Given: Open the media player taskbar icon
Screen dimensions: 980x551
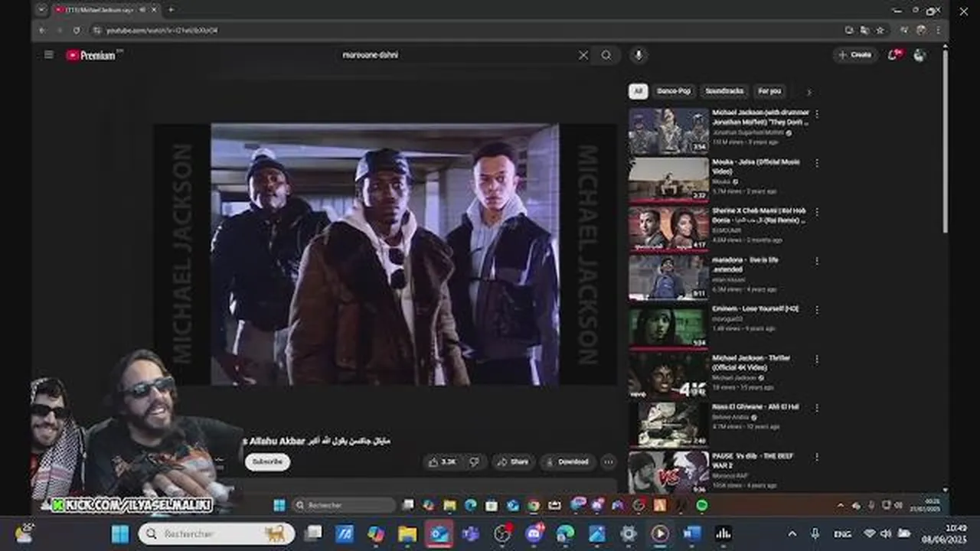Looking at the screenshot, I should [660, 533].
